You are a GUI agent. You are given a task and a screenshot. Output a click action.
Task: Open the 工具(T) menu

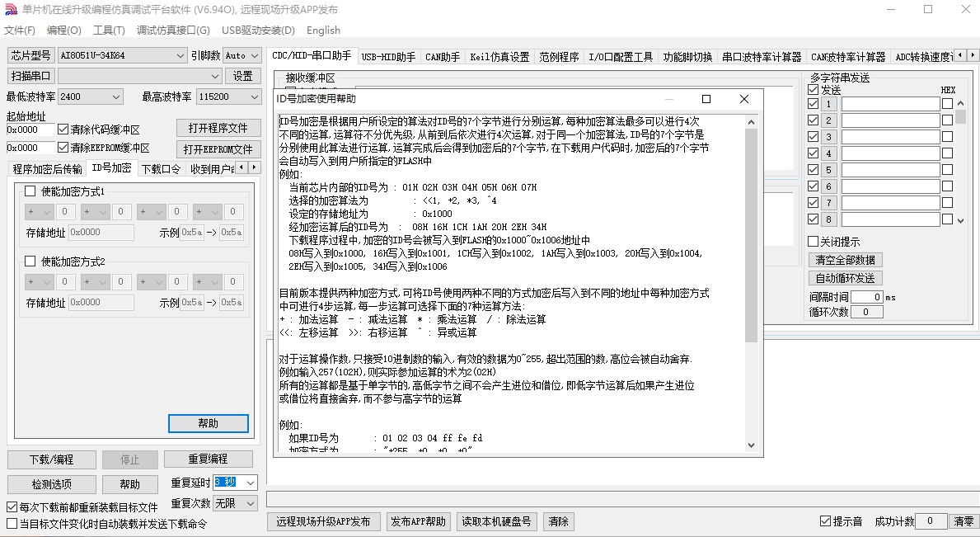[x=109, y=30]
